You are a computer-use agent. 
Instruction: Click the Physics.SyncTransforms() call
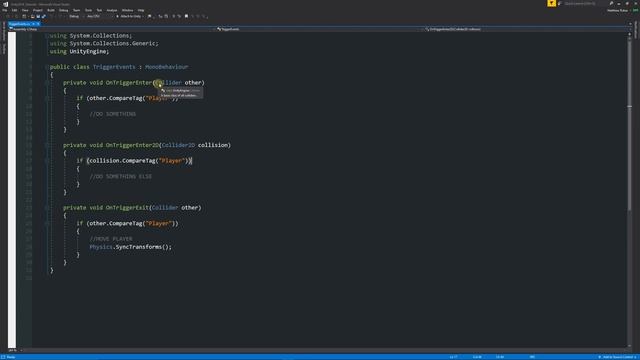click(x=131, y=247)
